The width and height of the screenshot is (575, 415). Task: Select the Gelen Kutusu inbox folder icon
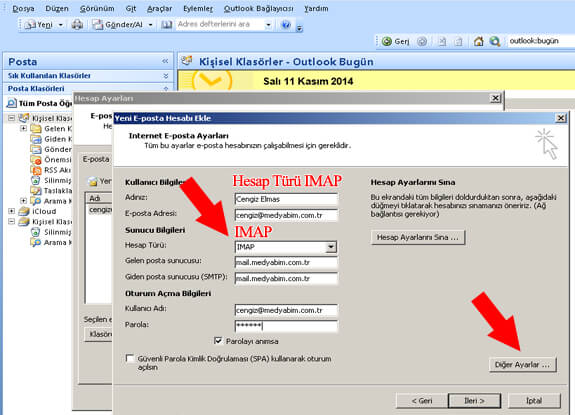pyautogui.click(x=36, y=128)
